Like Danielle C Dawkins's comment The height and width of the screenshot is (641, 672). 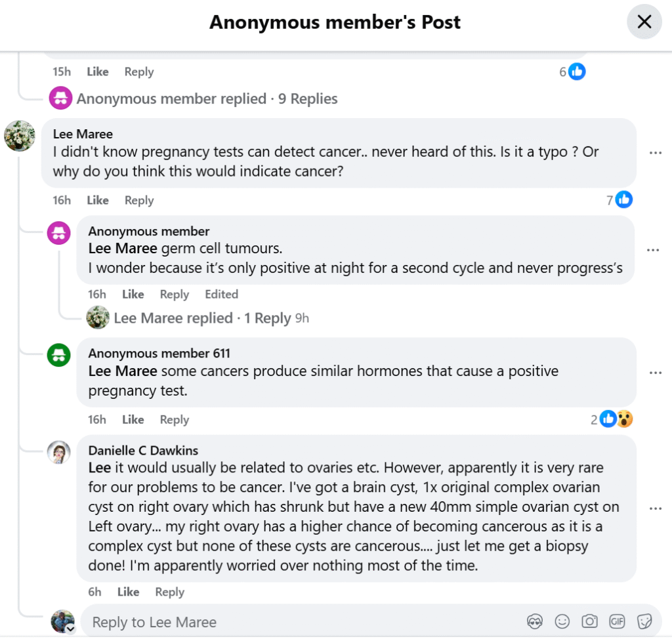128,592
